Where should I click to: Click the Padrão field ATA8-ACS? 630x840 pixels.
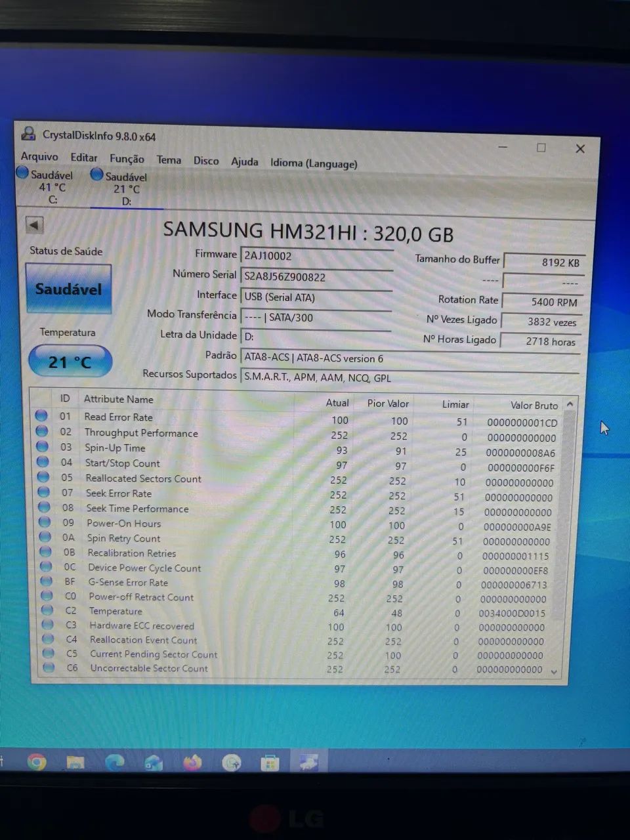(410, 358)
